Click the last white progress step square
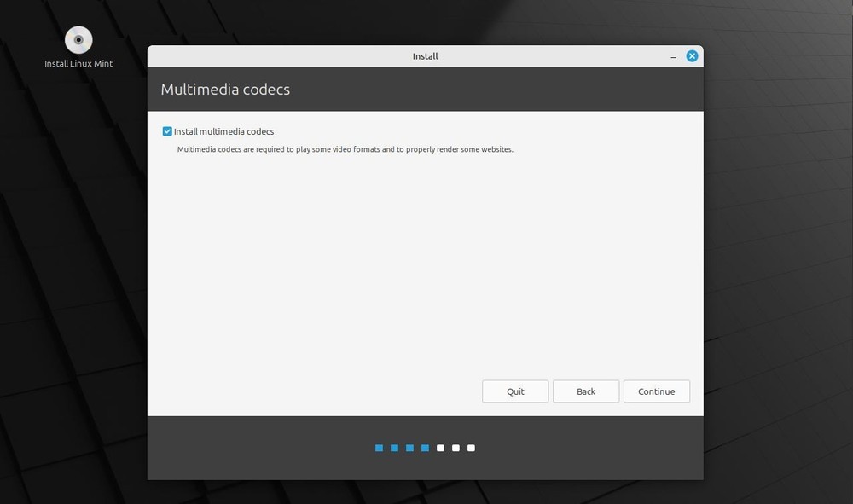Image resolution: width=853 pixels, height=504 pixels. click(471, 448)
